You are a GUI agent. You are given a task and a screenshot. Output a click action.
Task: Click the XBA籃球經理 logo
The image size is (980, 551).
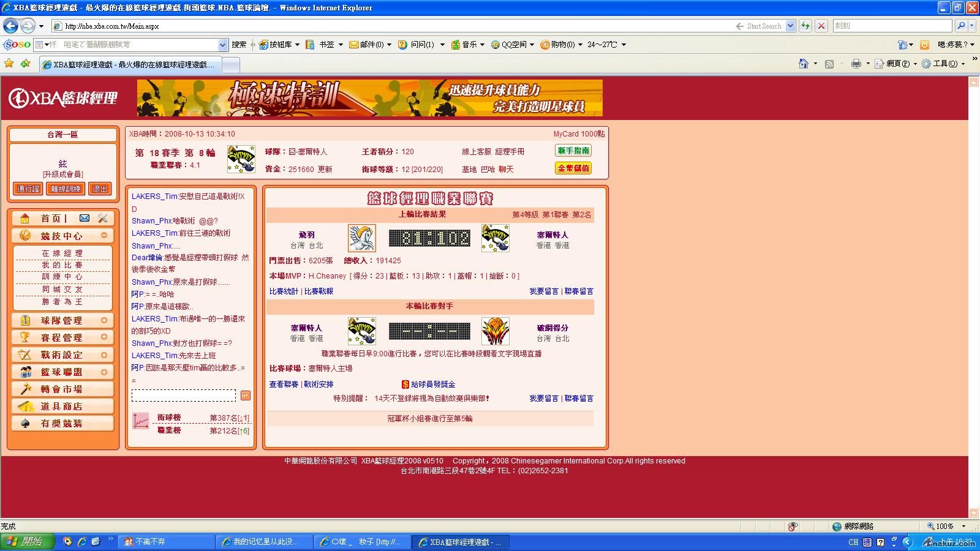[63, 98]
